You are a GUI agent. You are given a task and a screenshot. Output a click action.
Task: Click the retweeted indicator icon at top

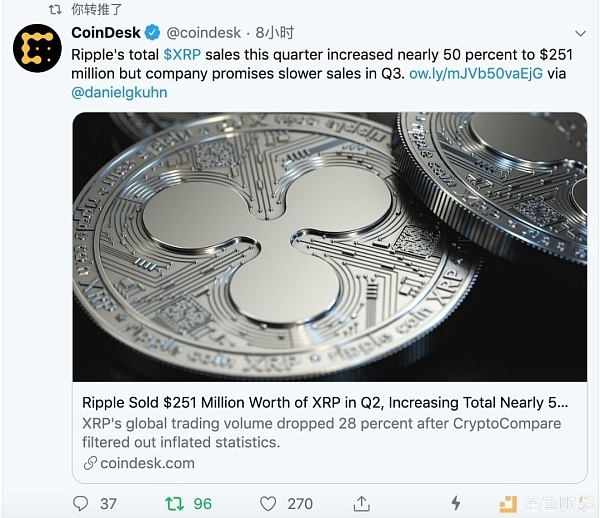[x=55, y=10]
